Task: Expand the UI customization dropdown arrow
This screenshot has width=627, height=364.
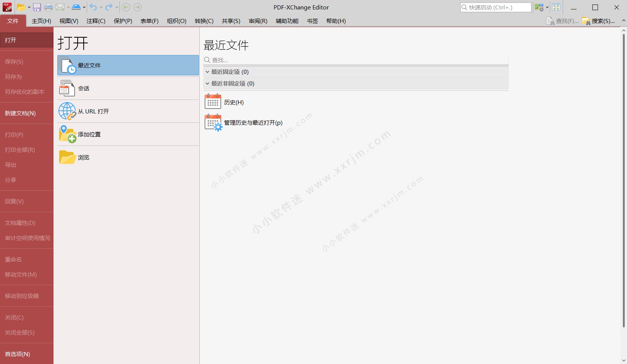Action: click(x=547, y=7)
